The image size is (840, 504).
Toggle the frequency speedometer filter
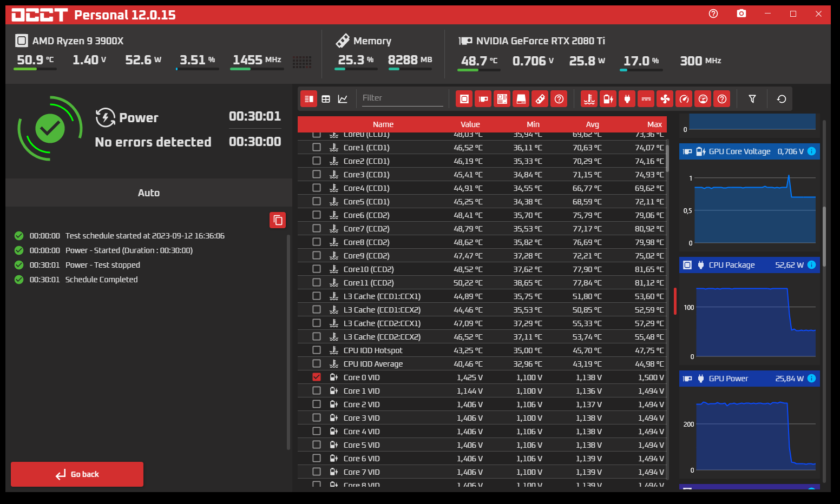click(684, 99)
